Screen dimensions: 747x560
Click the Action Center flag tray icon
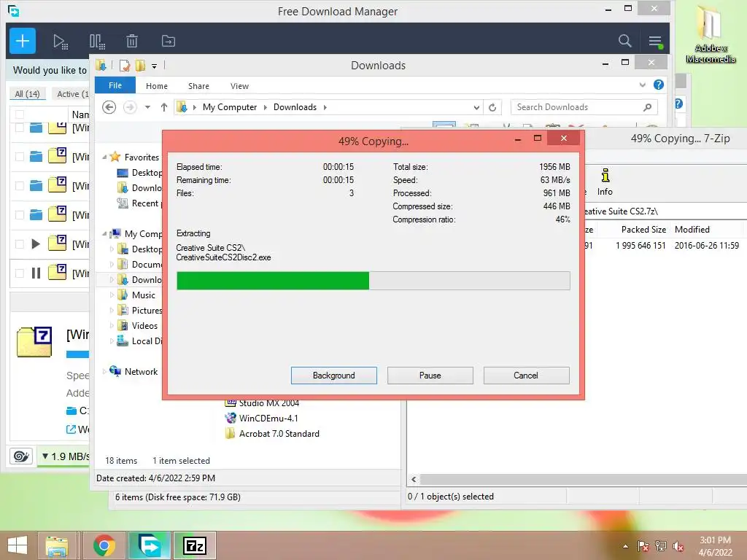pyautogui.click(x=643, y=546)
